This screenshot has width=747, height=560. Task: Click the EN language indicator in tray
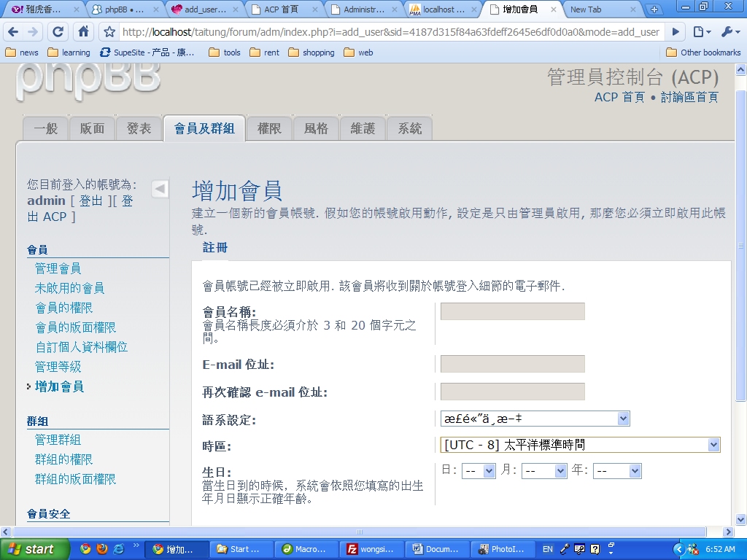[548, 549]
